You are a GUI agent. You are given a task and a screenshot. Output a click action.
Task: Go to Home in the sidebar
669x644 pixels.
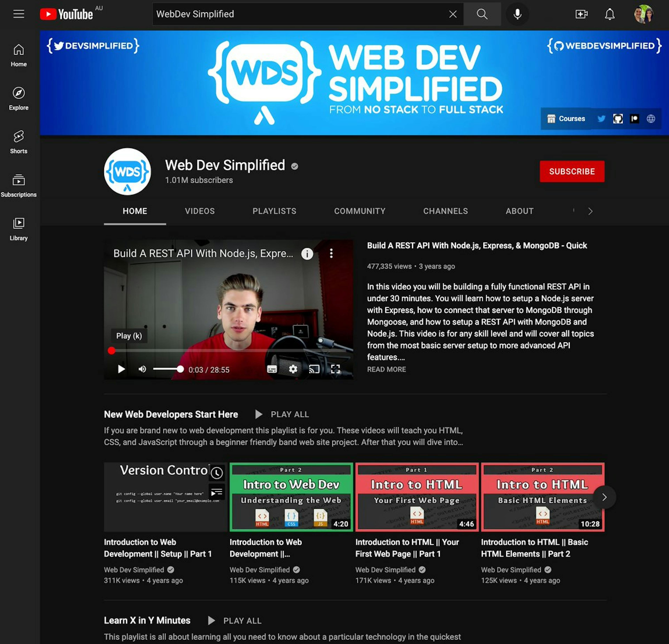point(19,55)
